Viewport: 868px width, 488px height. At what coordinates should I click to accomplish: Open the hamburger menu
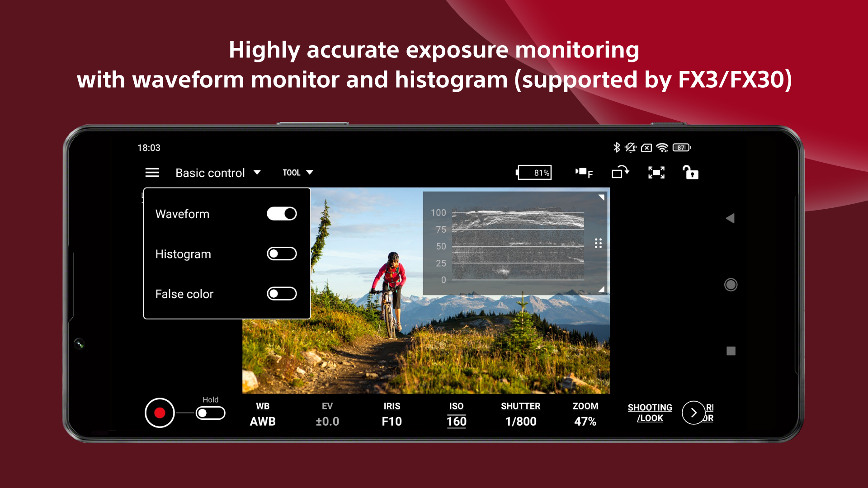tap(152, 173)
